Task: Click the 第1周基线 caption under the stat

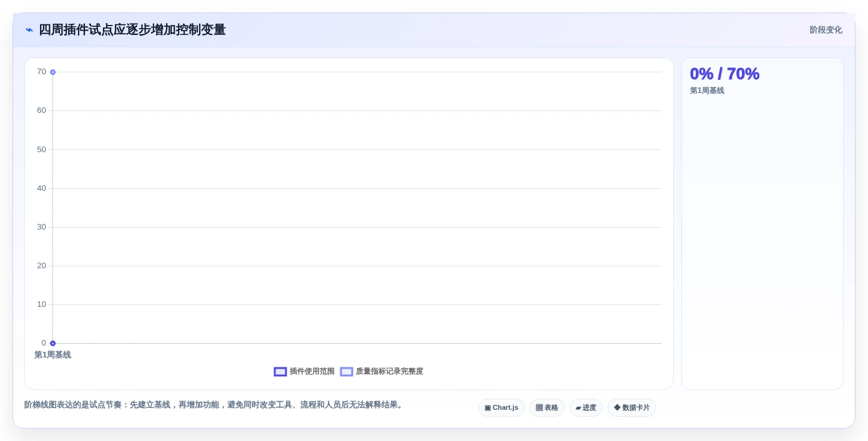Action: click(x=707, y=90)
